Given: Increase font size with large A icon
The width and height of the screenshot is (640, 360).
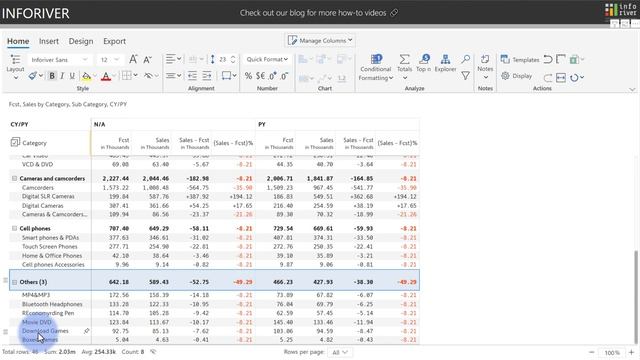Looking at the screenshot, I should pyautogui.click(x=133, y=60).
